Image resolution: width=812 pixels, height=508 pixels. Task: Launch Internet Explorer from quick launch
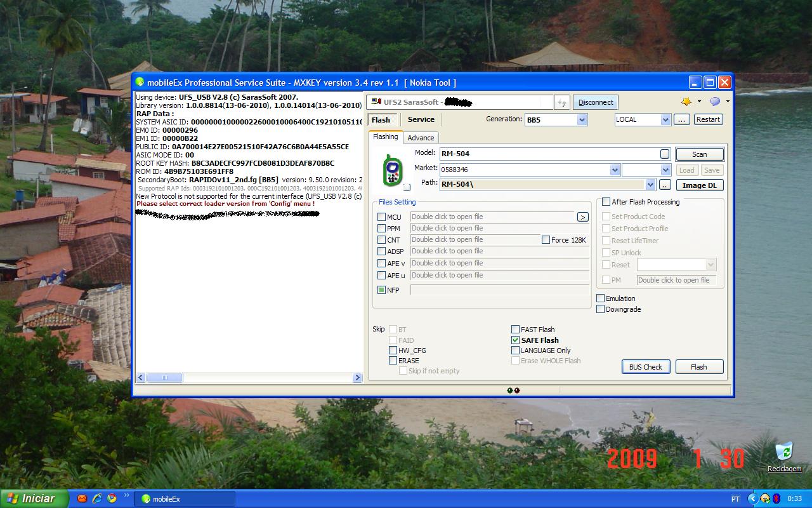click(x=97, y=498)
